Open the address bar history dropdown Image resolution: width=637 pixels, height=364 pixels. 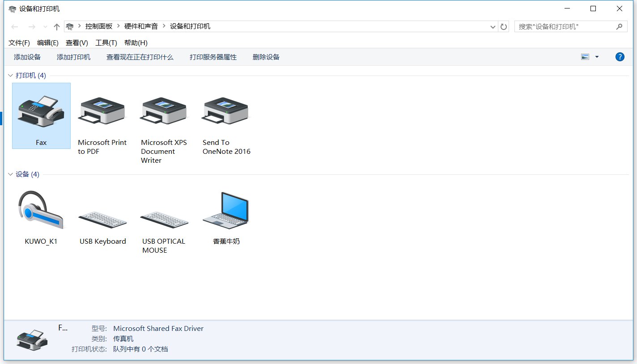(x=493, y=26)
